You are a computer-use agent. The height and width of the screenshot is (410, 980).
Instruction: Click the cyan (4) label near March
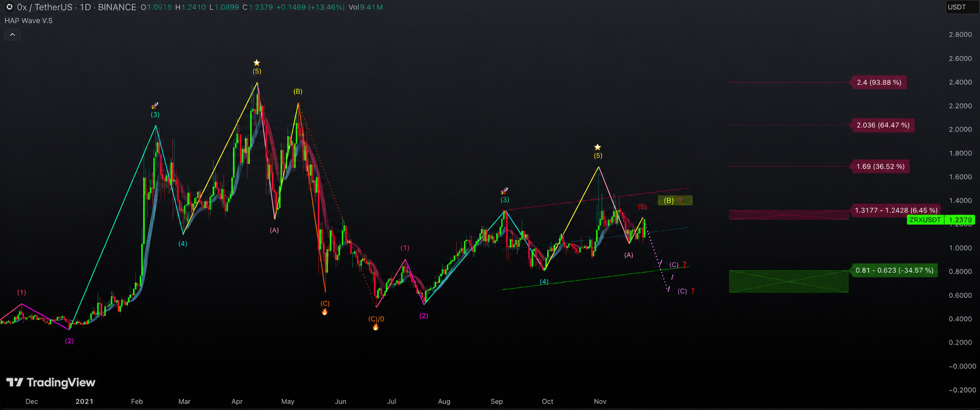[x=182, y=244]
